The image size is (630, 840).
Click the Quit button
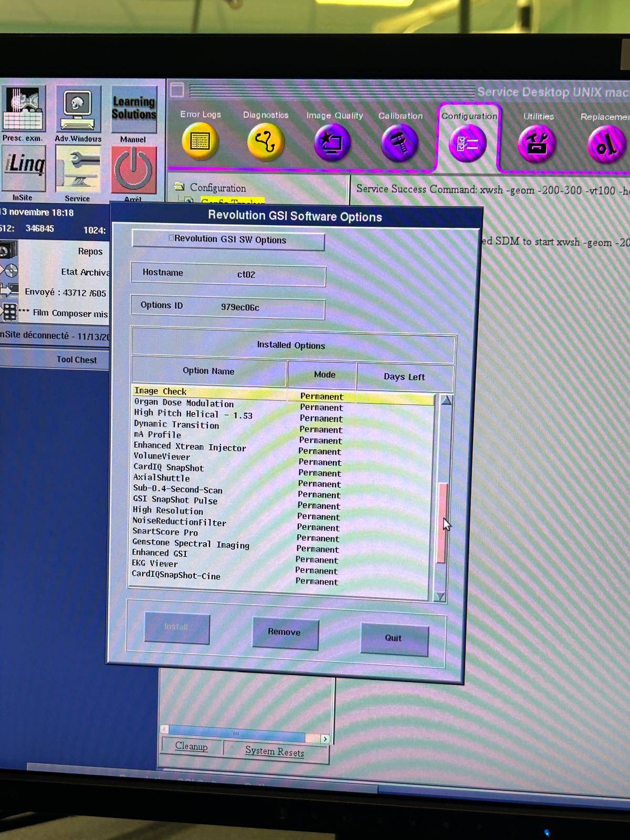click(x=393, y=638)
